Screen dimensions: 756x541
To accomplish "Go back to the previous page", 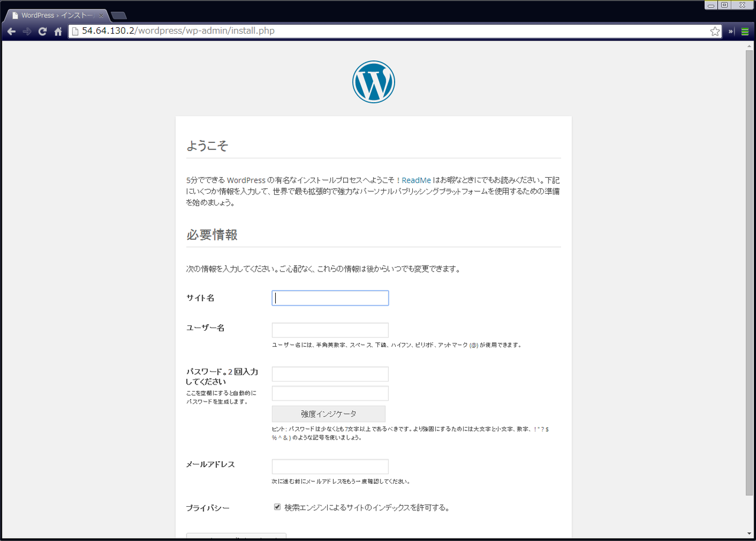I will [11, 31].
